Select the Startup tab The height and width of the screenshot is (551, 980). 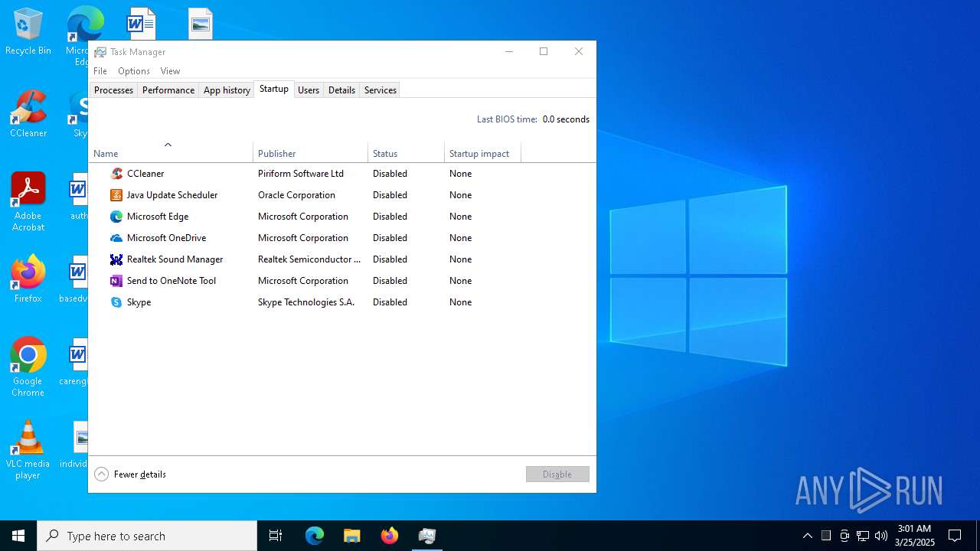pos(274,90)
